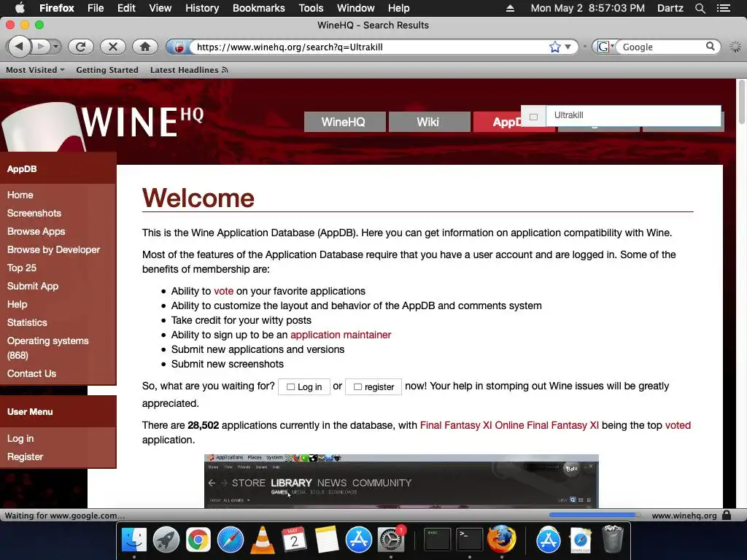The image size is (747, 560).
Task: Open the URL bar history dropdown arrow
Action: click(x=568, y=47)
